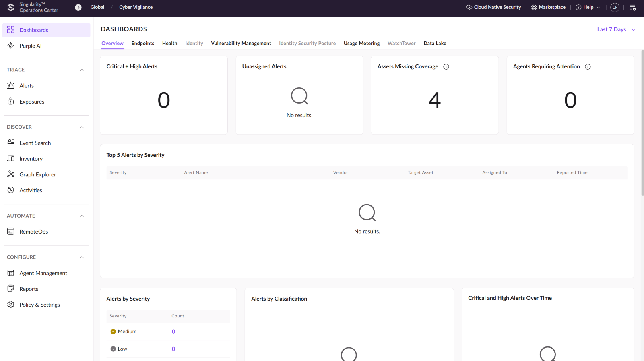This screenshot has height=361, width=644.
Task: Select the Identity Security Posture tab
Action: click(x=307, y=44)
